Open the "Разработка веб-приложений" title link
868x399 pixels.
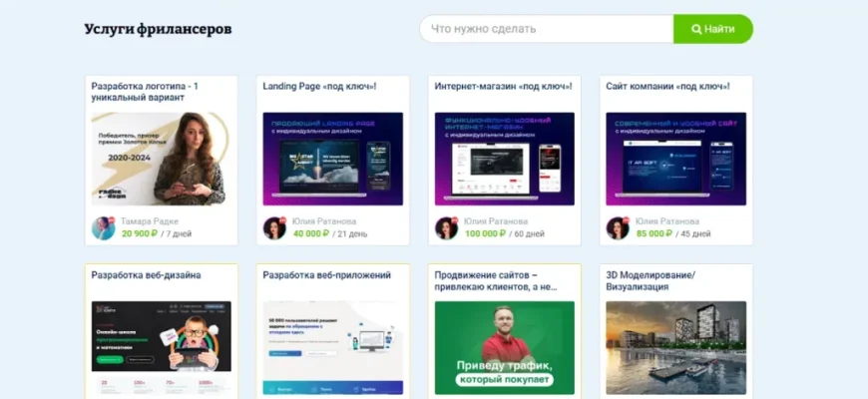pos(326,275)
